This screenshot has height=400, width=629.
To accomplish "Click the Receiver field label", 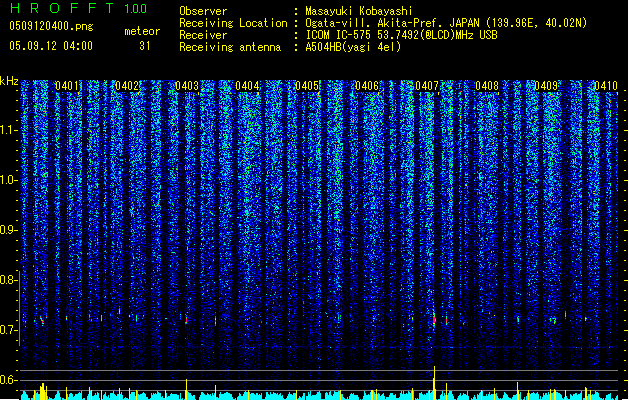I will point(203,35).
